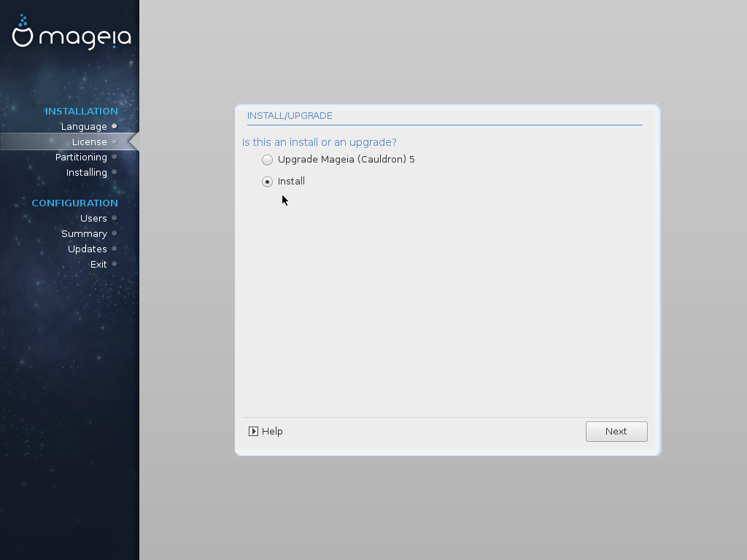747x560 pixels.
Task: Select the Upgrade Mageia (Cauldron) 5 radio button
Action: (x=267, y=160)
